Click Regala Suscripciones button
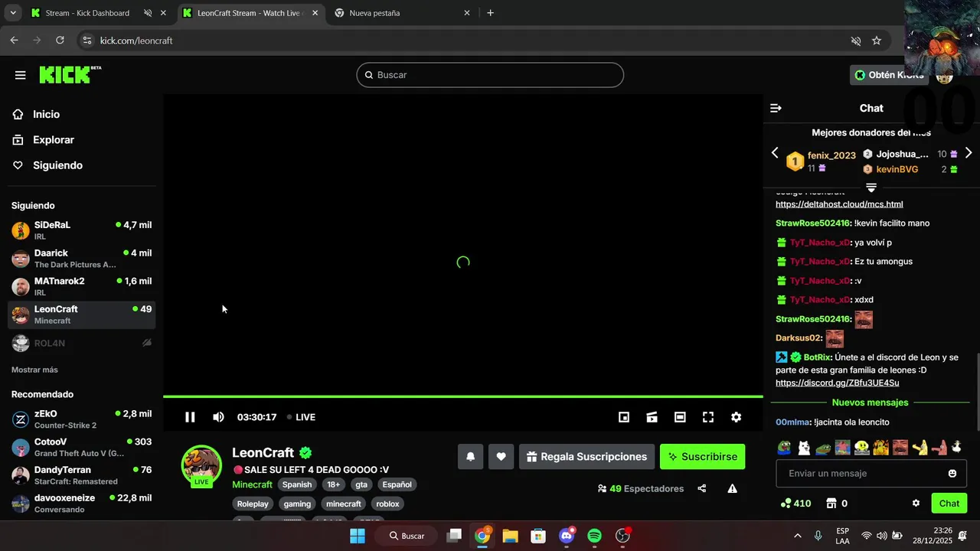This screenshot has height=551, width=980. 586,457
